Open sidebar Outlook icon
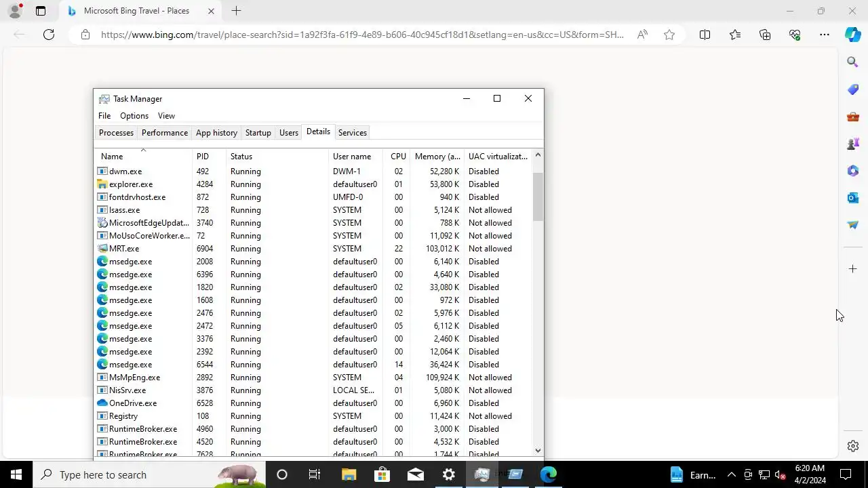 853,198
